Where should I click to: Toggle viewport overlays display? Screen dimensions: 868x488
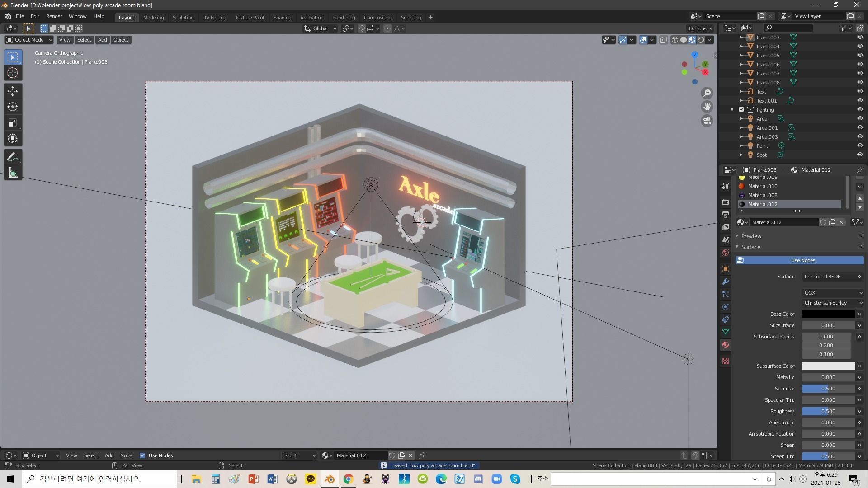[x=643, y=40]
